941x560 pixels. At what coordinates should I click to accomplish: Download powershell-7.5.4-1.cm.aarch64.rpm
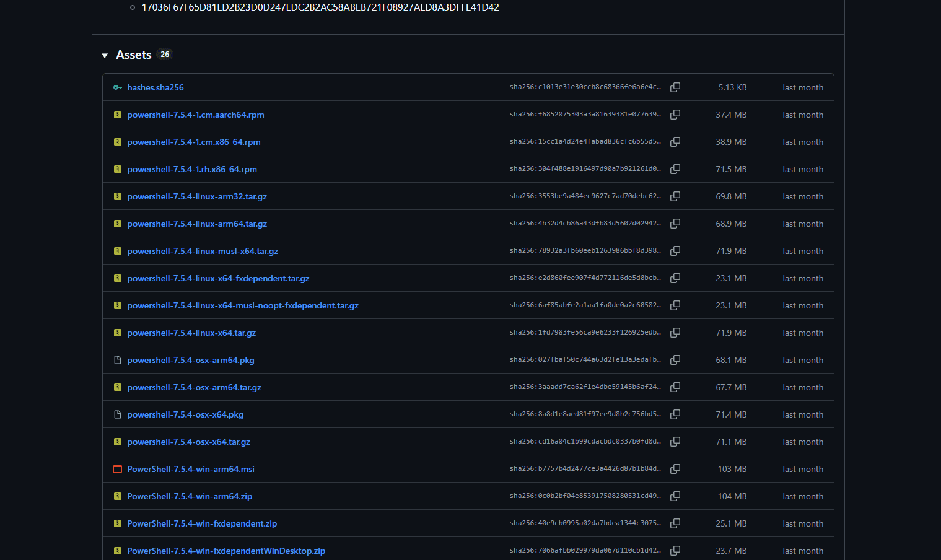click(196, 115)
